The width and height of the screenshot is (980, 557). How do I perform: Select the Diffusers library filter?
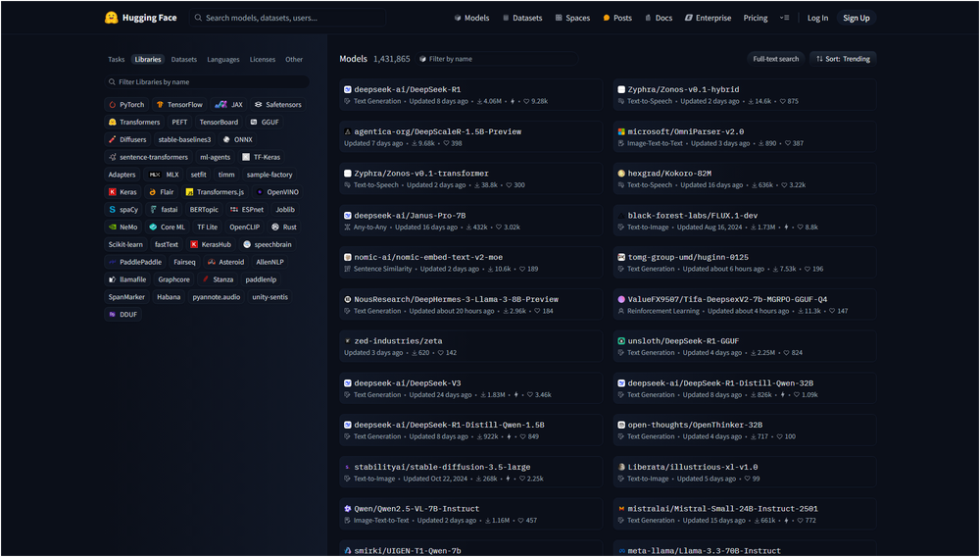point(126,139)
